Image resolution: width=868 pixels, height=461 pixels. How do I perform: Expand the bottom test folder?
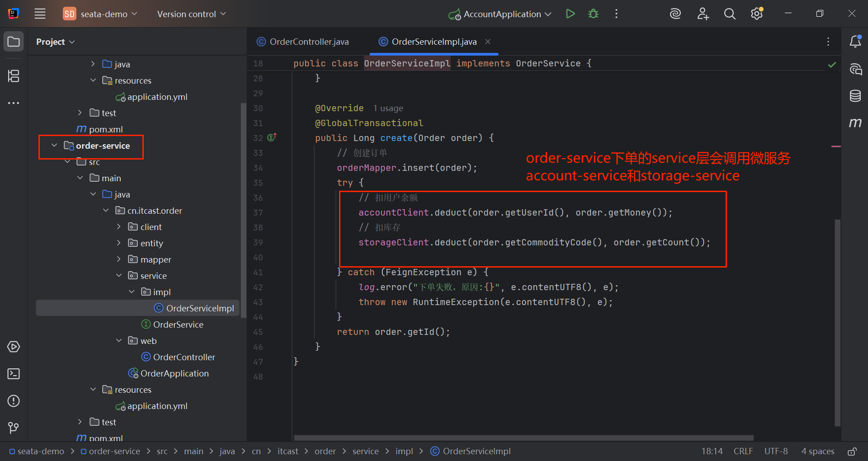pos(80,422)
